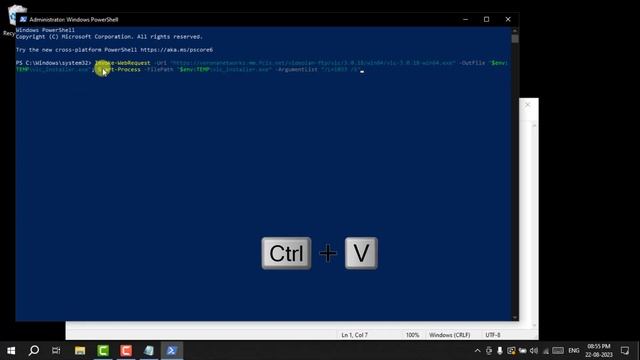Image resolution: width=640 pixels, height=360 pixels.
Task: Close the Notepad window behind
Action: (x=528, y=105)
